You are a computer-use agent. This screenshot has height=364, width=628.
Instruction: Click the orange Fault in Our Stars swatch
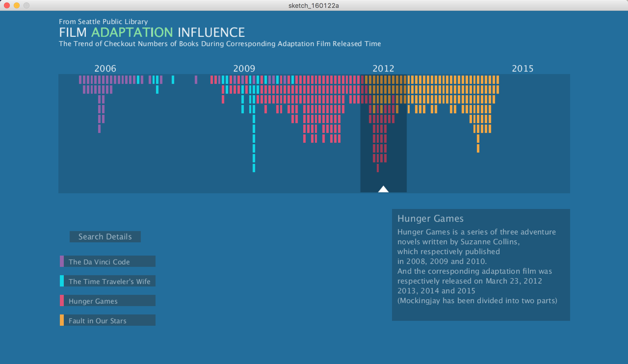click(x=62, y=320)
